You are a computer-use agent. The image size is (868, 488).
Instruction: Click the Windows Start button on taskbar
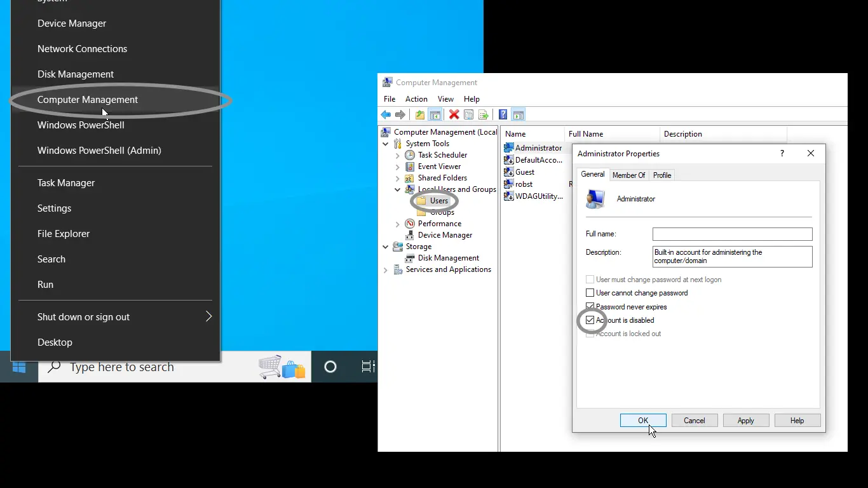tap(19, 367)
